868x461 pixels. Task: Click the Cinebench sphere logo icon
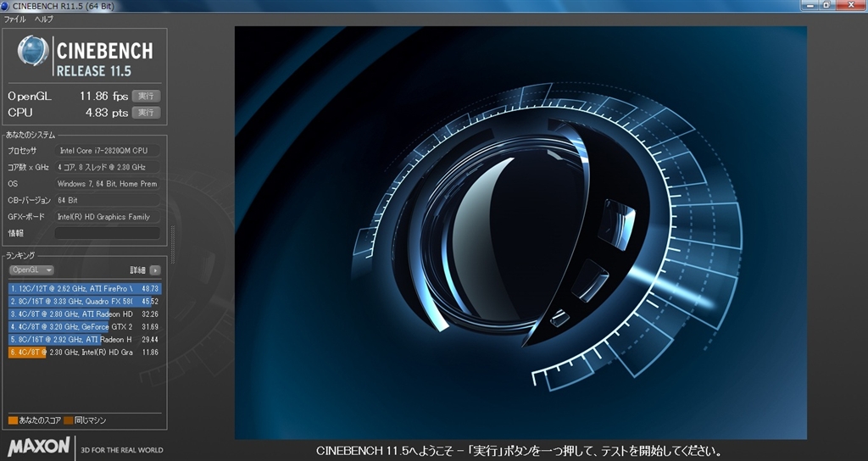pyautogui.click(x=32, y=51)
